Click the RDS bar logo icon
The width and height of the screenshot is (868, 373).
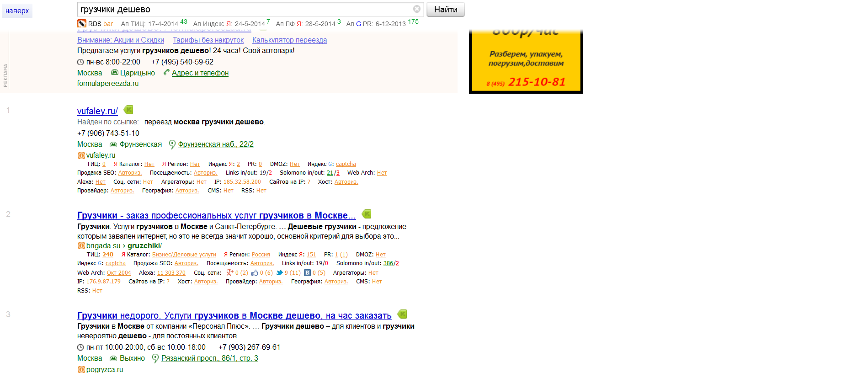click(x=82, y=23)
